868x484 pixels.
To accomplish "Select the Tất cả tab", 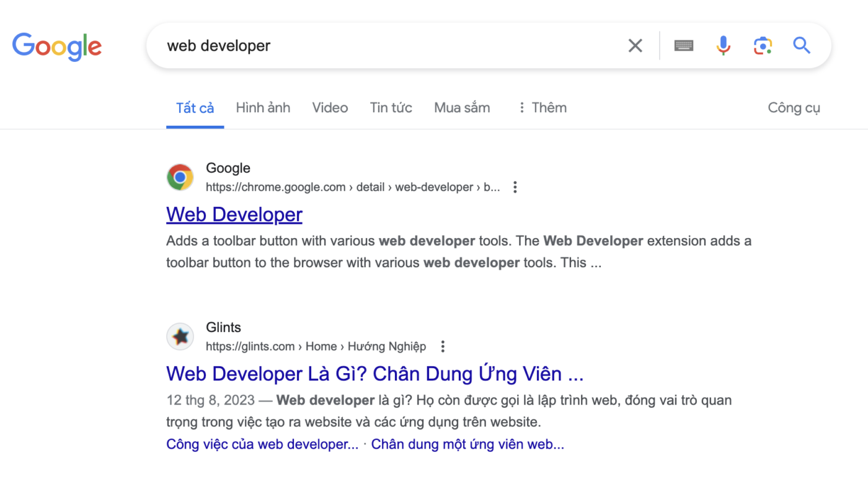I will (x=195, y=108).
